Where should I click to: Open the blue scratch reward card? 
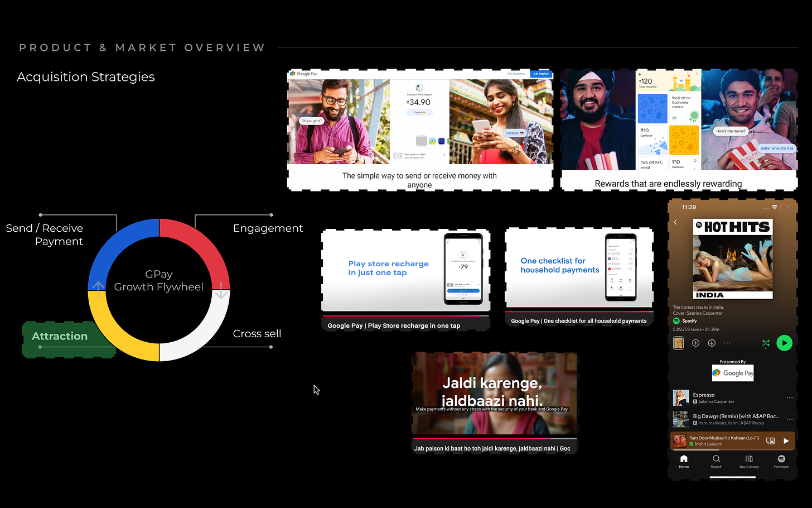pyautogui.click(x=652, y=108)
